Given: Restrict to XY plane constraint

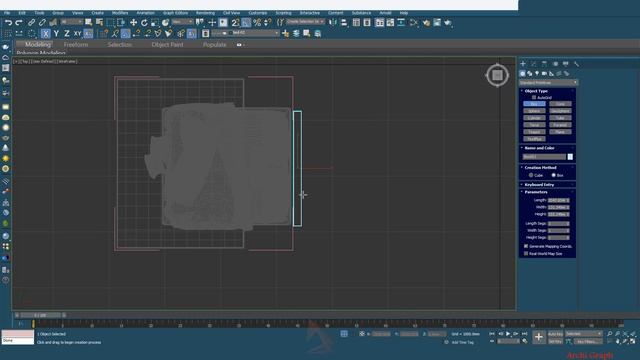Looking at the screenshot, I should (78, 33).
